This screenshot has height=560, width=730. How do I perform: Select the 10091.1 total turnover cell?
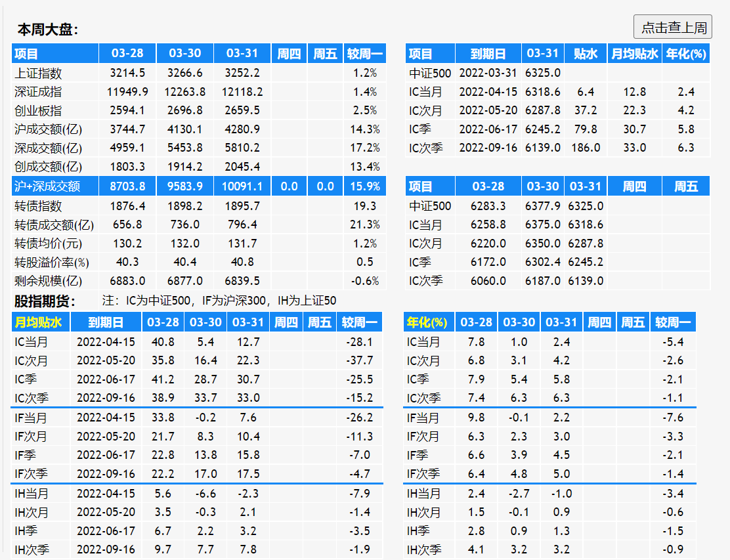[242, 186]
